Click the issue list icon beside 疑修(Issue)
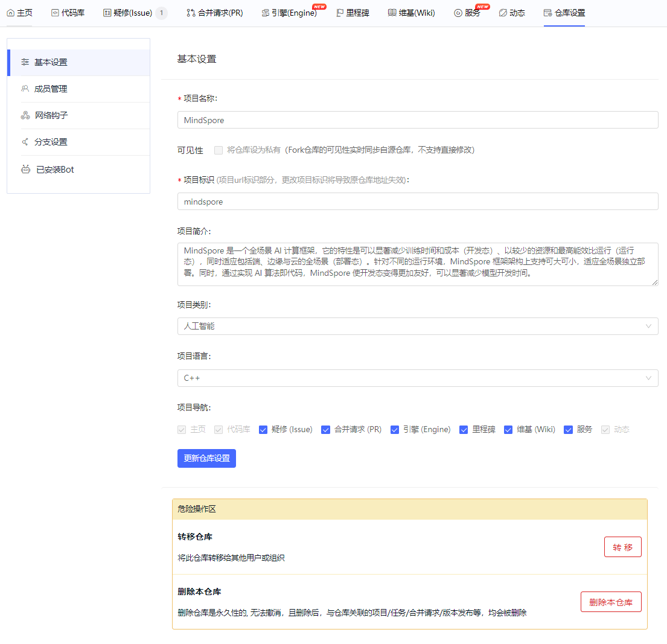 click(x=107, y=13)
